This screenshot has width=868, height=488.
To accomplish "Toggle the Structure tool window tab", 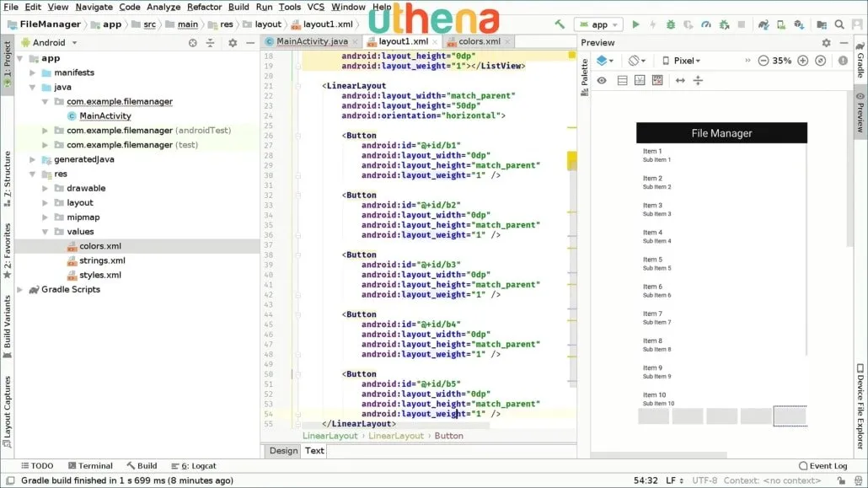I will tap(8, 179).
